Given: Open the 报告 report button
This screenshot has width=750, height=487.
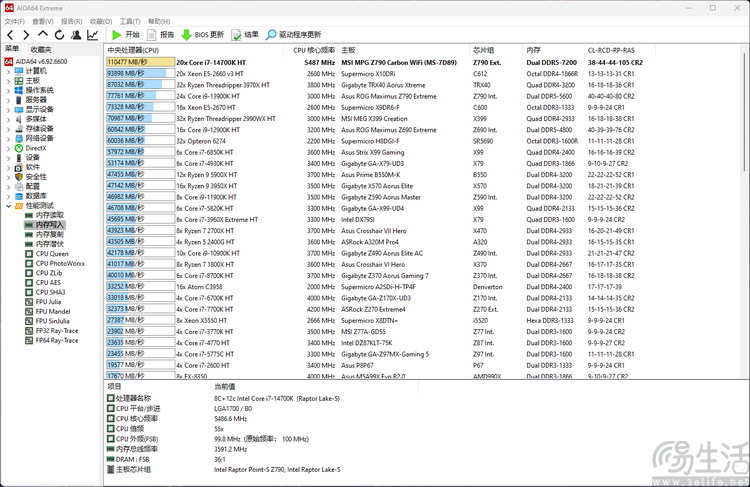Looking at the screenshot, I should point(161,34).
